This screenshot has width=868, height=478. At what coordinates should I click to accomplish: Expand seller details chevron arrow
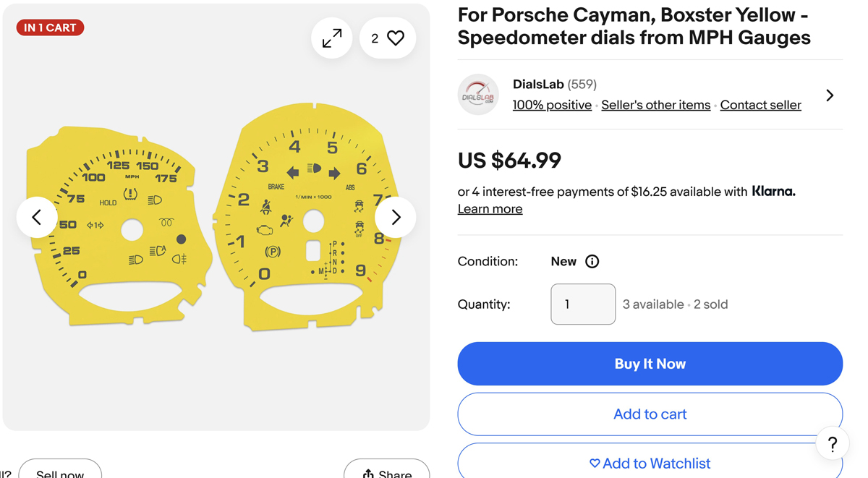[830, 95]
